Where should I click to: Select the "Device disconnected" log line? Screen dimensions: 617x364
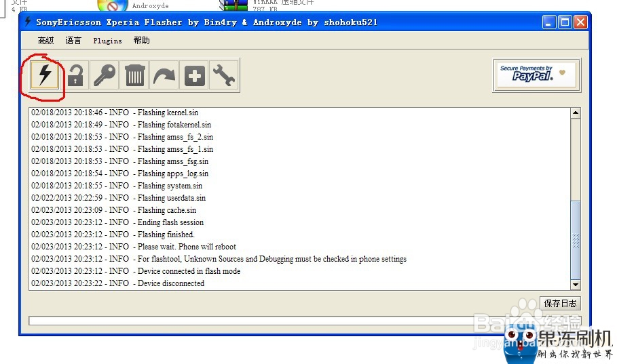[x=118, y=283]
